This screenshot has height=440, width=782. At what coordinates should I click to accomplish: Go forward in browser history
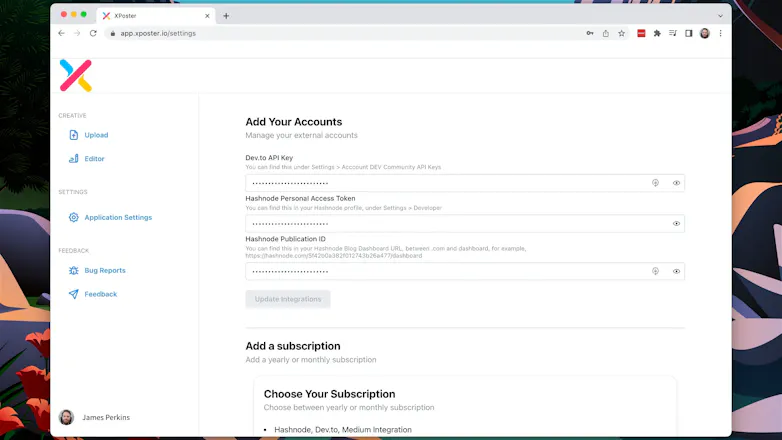pyautogui.click(x=77, y=33)
